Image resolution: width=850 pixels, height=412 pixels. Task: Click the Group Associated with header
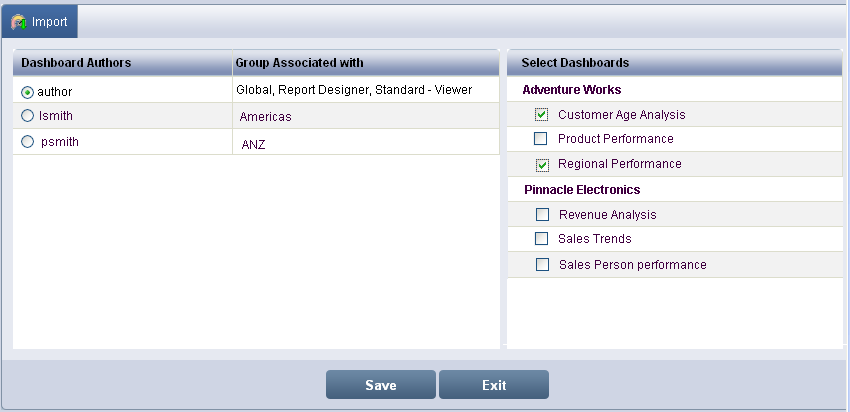pos(299,63)
